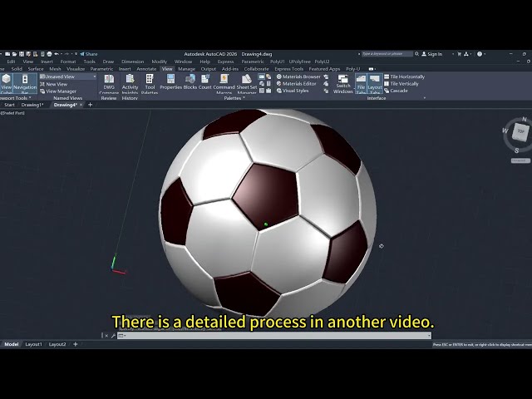The width and height of the screenshot is (532, 399).
Task: Click the ViewCube TOP face
Action: (520, 131)
